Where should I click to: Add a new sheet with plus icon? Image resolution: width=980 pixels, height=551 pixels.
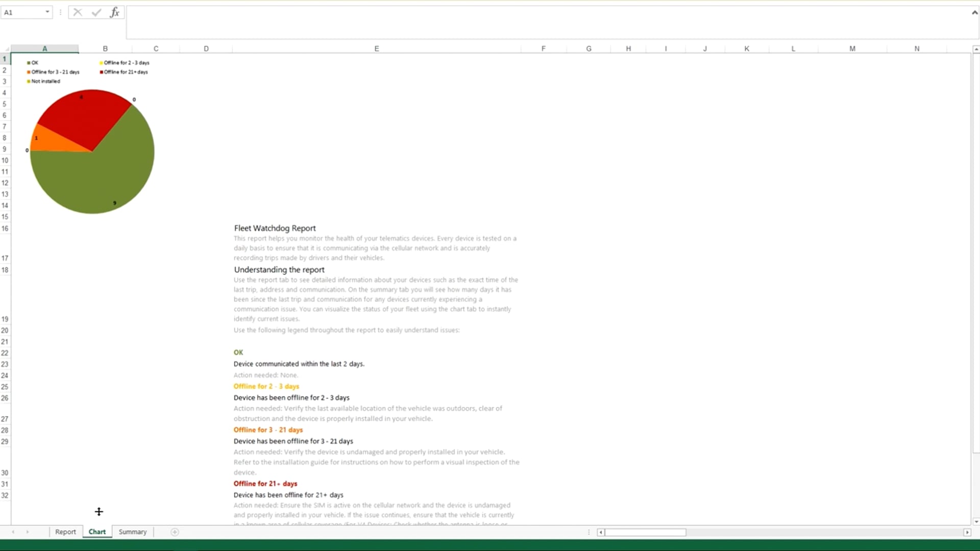click(175, 532)
